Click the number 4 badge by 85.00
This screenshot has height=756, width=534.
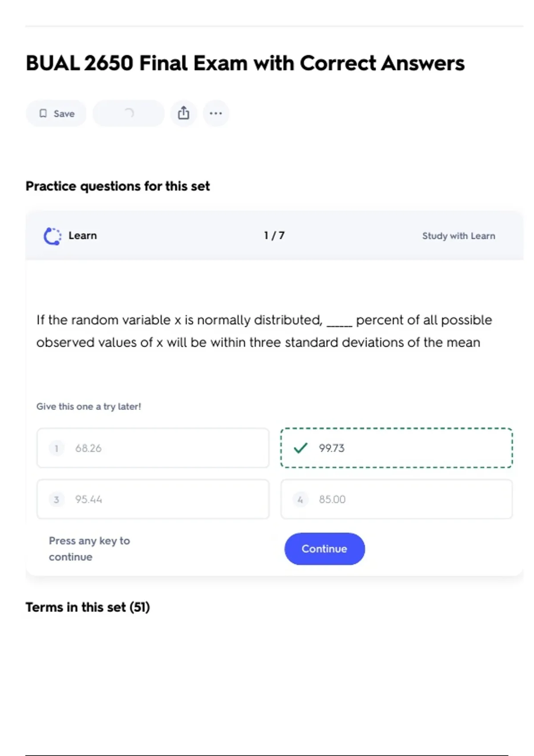[300, 499]
